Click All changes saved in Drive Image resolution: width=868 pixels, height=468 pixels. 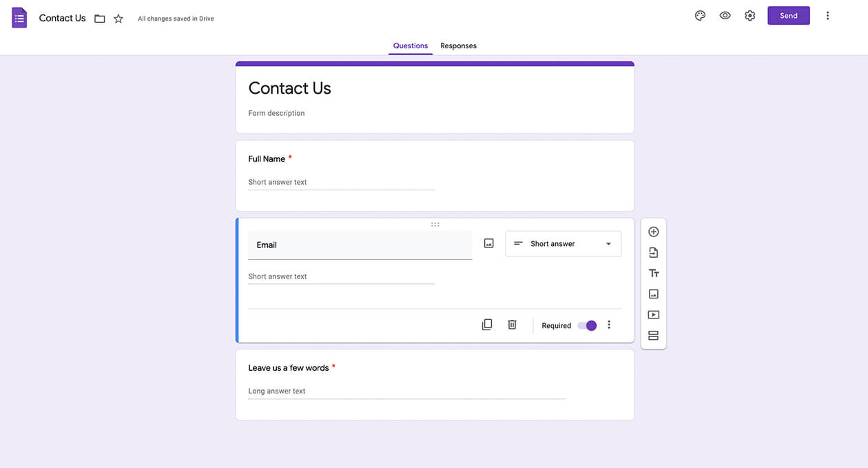[176, 19]
